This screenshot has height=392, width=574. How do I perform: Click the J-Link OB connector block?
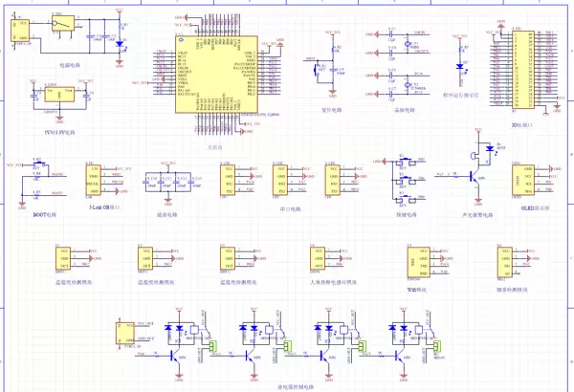(94, 178)
